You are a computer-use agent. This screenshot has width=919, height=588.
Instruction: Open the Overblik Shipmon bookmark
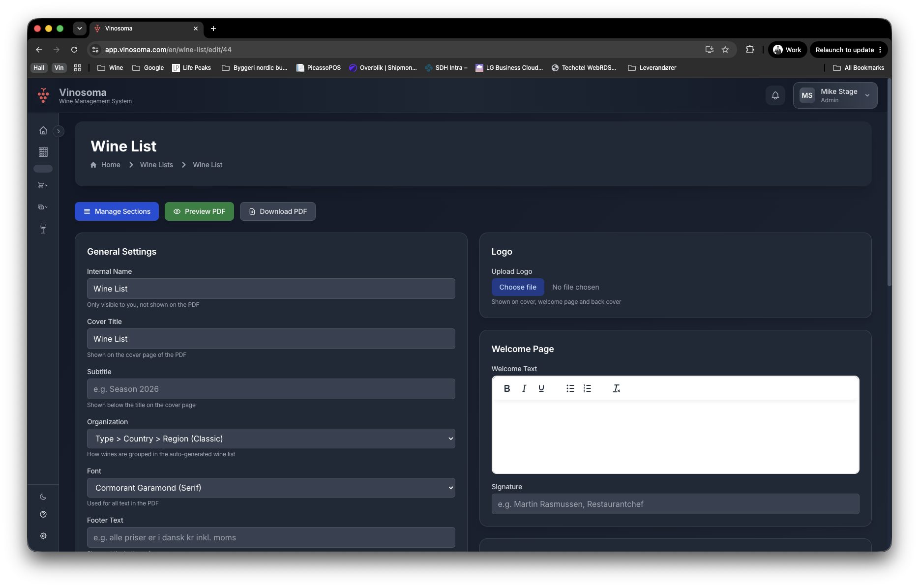383,68
